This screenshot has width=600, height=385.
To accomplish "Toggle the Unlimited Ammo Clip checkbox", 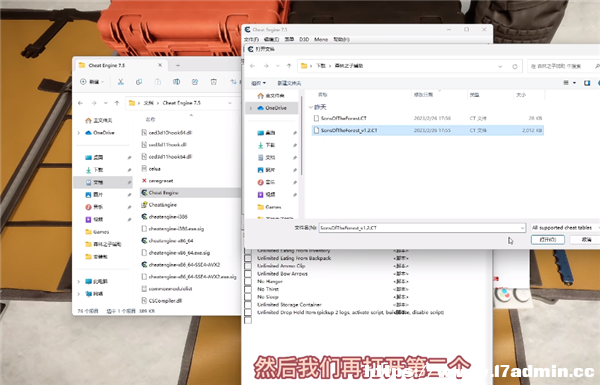I will click(248, 266).
